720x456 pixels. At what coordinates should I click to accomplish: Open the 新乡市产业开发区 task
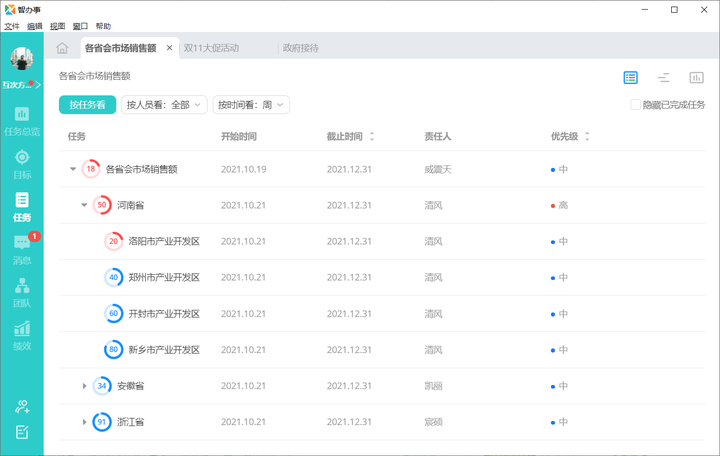tap(164, 349)
